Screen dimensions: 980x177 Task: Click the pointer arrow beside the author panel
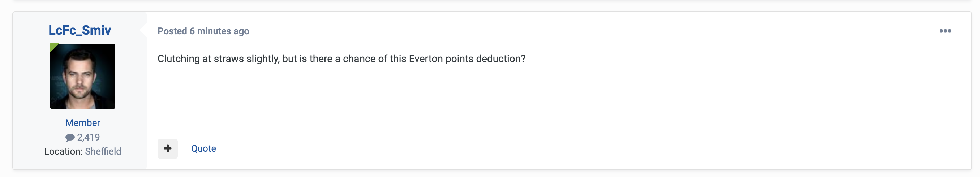click(143, 30)
